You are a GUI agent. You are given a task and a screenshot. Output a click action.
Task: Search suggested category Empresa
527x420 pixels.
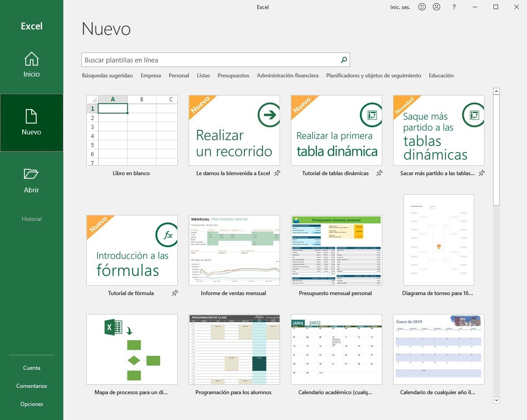point(151,76)
